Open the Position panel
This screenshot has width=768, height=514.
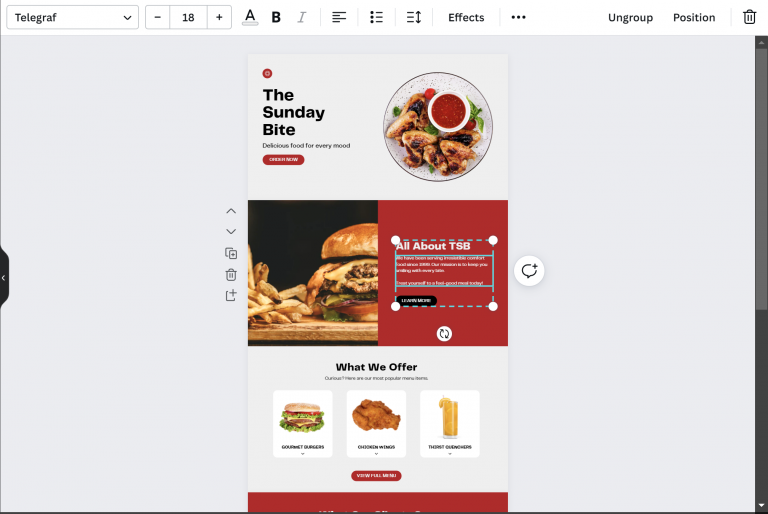tap(694, 18)
